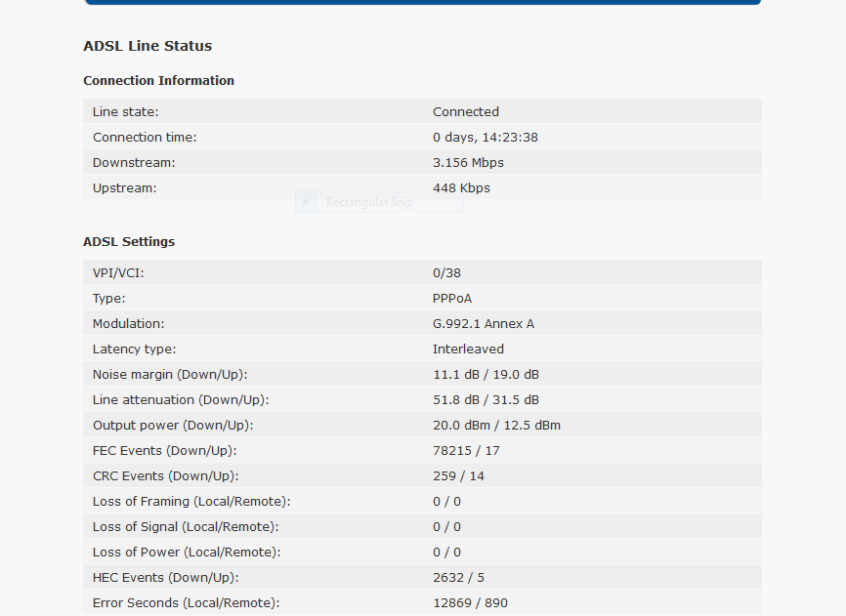This screenshot has width=846, height=616.
Task: Click the Connected line state value
Action: 466,111
